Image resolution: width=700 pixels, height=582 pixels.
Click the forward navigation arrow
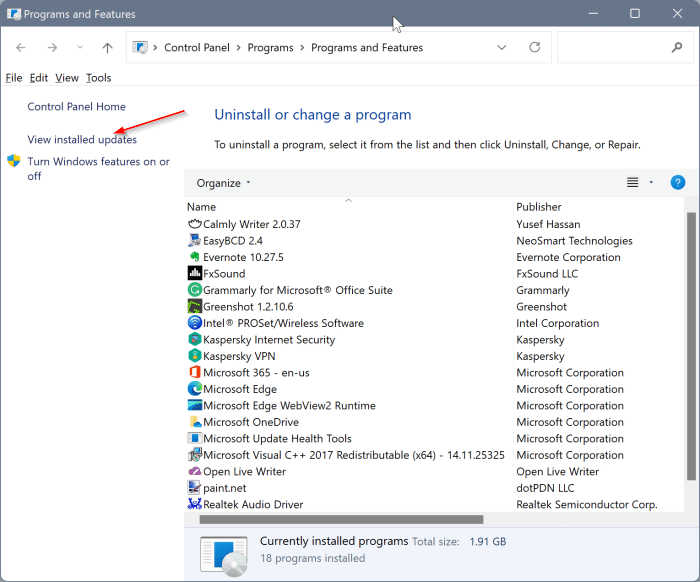pos(52,47)
